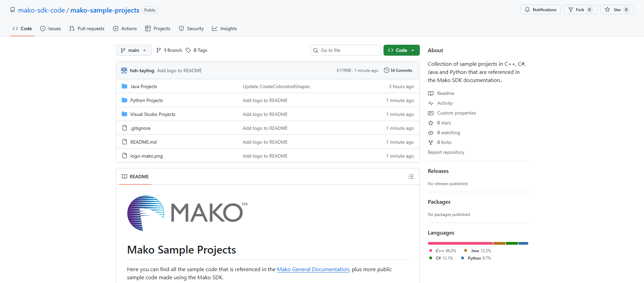The image size is (644, 283).
Task: Expand the green Code dropdown button
Action: (401, 50)
